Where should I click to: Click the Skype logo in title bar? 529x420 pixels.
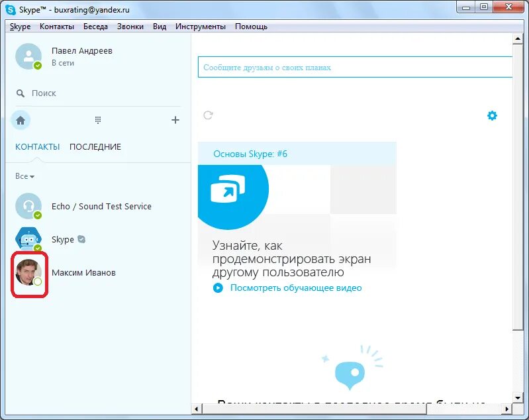pyautogui.click(x=11, y=10)
